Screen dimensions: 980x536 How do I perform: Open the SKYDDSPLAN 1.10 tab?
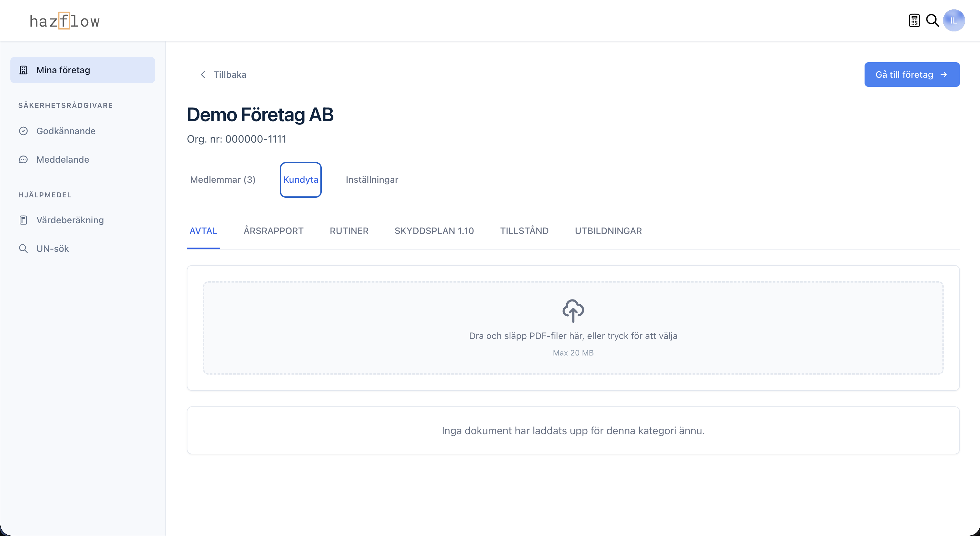[434, 231]
